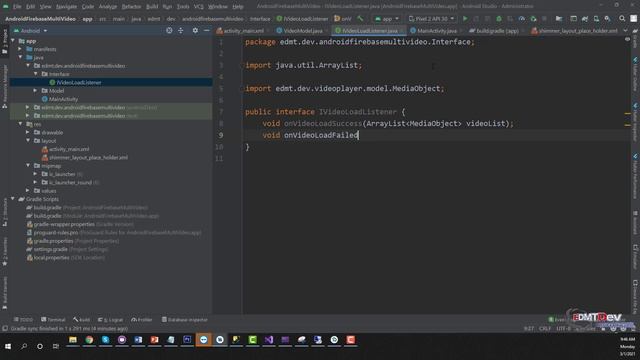
Task: Show the hidden editor tabs dropdown arrow
Action: (x=625, y=31)
